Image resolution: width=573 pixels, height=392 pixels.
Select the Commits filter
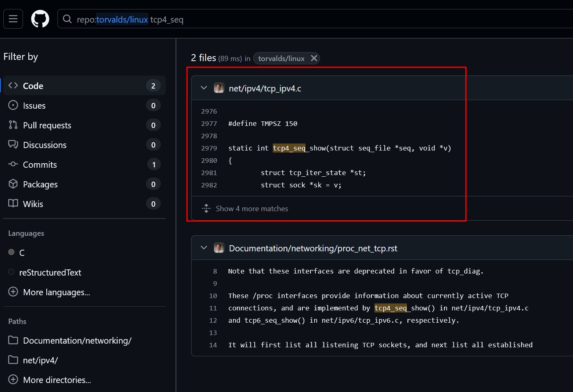84,164
